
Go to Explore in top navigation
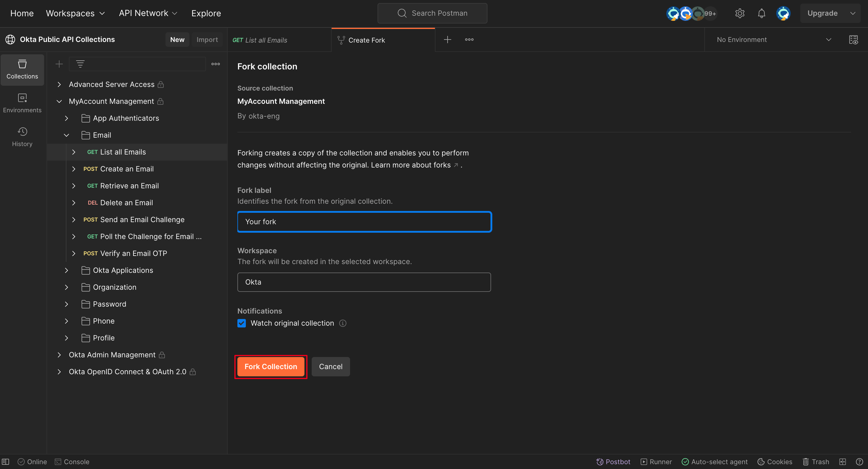click(206, 13)
